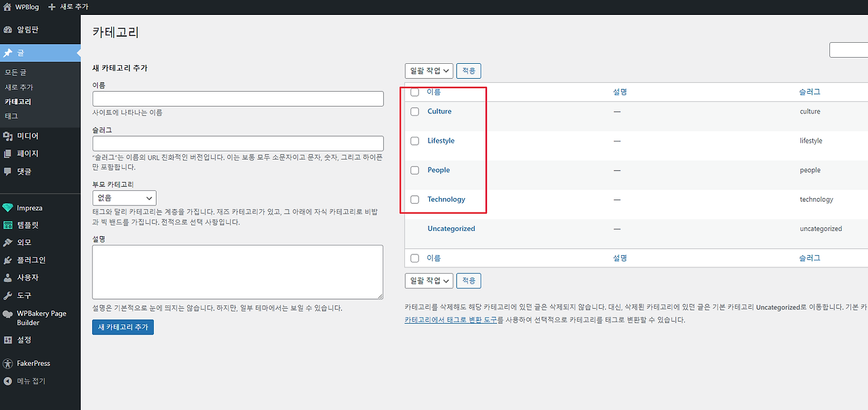Viewport: 868px width, 410px height.
Task: Open 새로 추가 under 글 menu
Action: pyautogui.click(x=19, y=88)
